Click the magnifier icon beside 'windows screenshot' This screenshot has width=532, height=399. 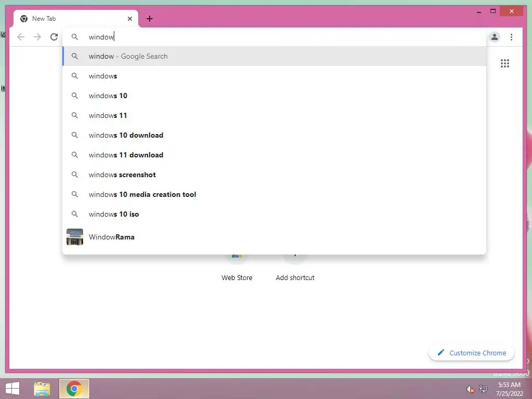75,175
